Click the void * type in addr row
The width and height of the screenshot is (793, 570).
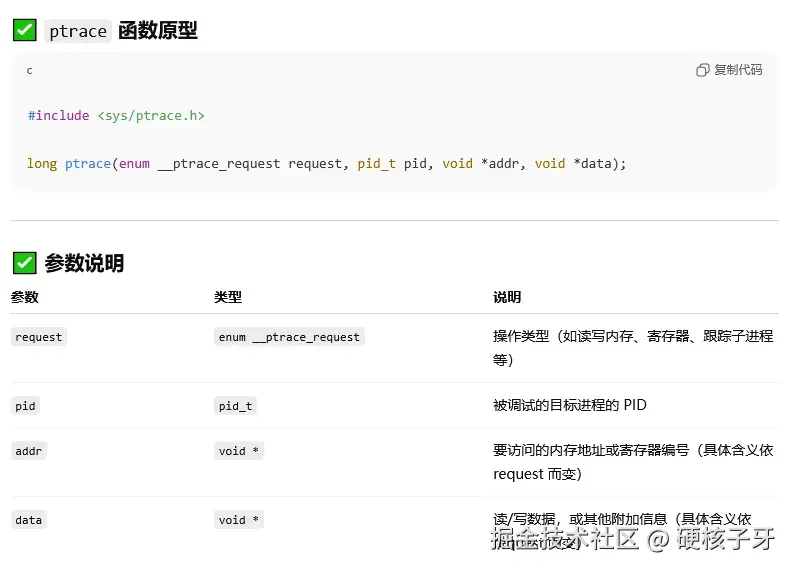[239, 451]
